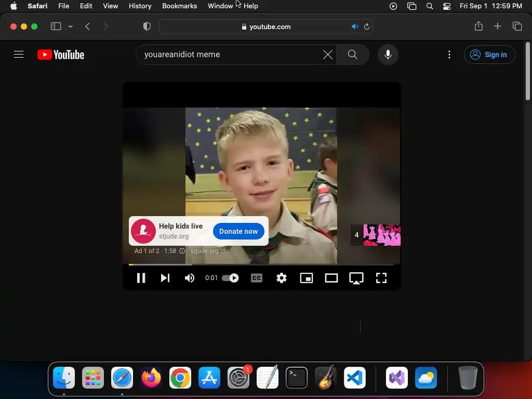The image size is (532, 399).
Task: Open Launchpad from the Dock
Action: tap(93, 378)
